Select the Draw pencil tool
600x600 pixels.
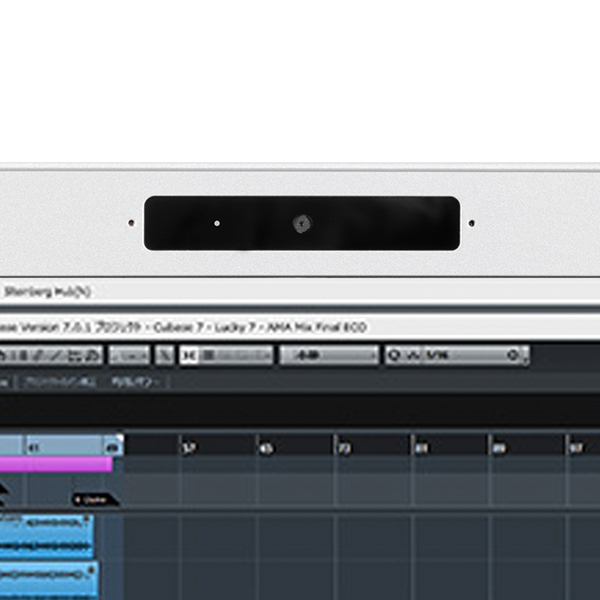(39, 356)
